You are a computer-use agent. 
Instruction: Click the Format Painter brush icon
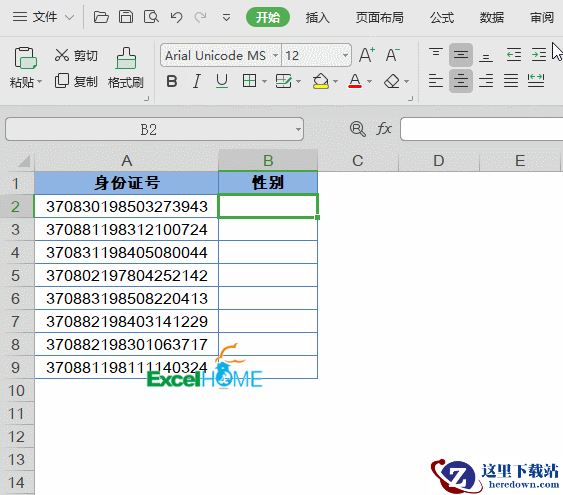click(126, 58)
